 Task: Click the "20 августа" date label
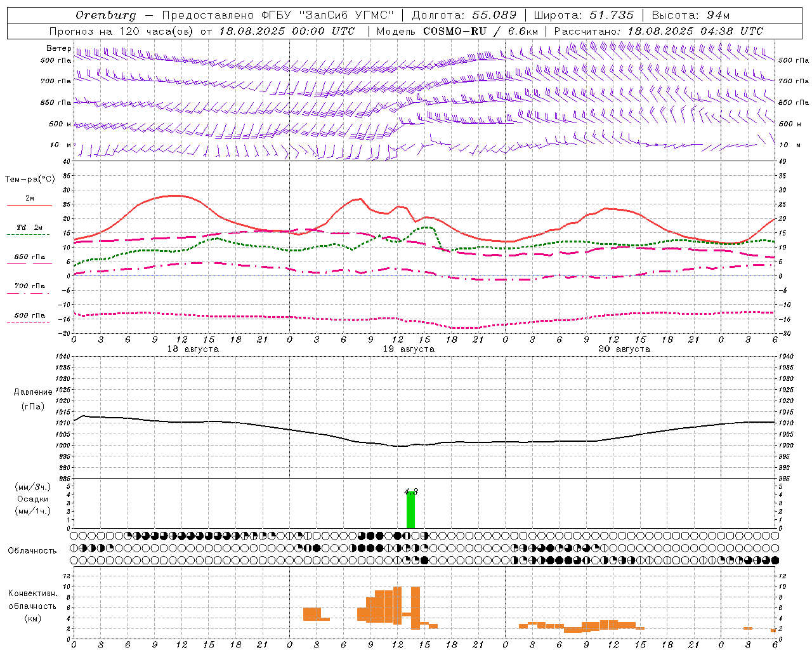pyautogui.click(x=624, y=349)
